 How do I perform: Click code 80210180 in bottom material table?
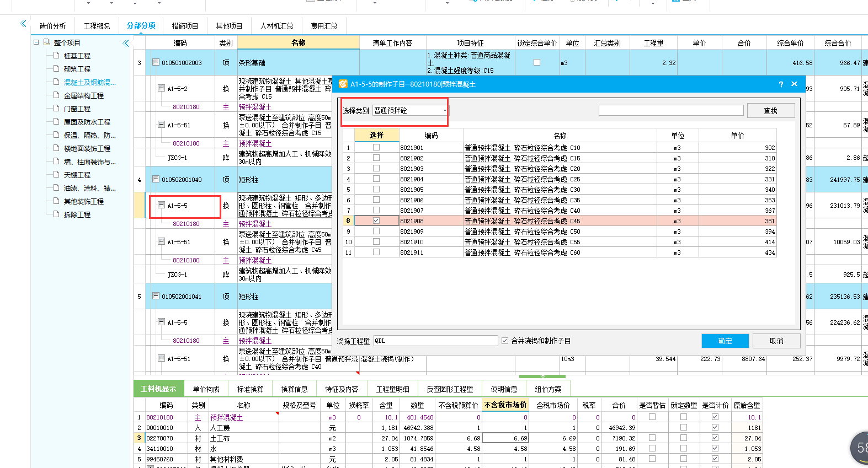159,417
